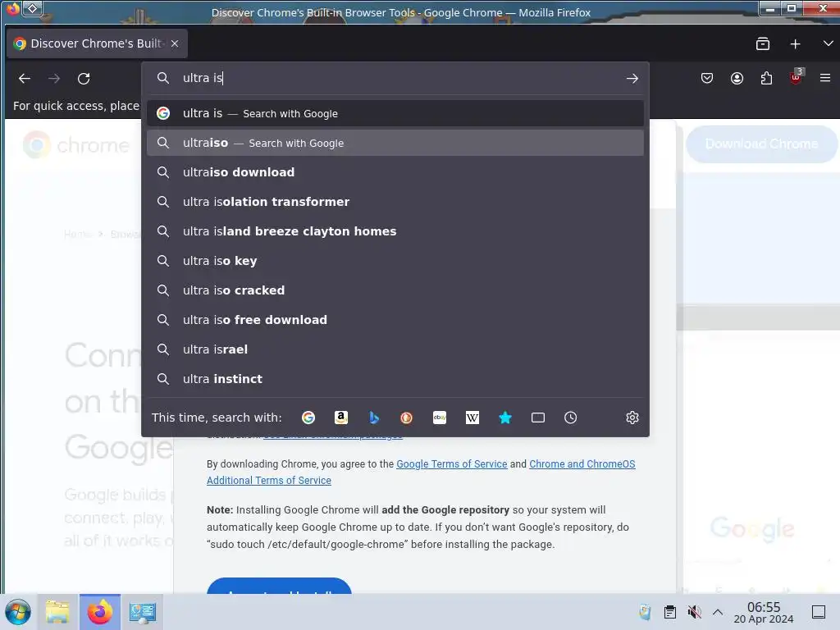Open the Firefox account icon
Viewport: 840px width, 630px height.
click(737, 78)
